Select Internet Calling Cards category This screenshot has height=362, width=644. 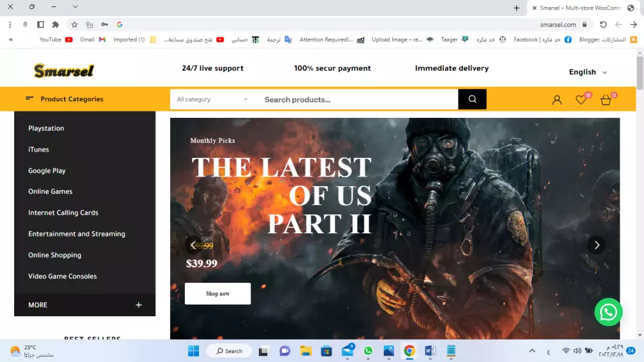pyautogui.click(x=63, y=213)
